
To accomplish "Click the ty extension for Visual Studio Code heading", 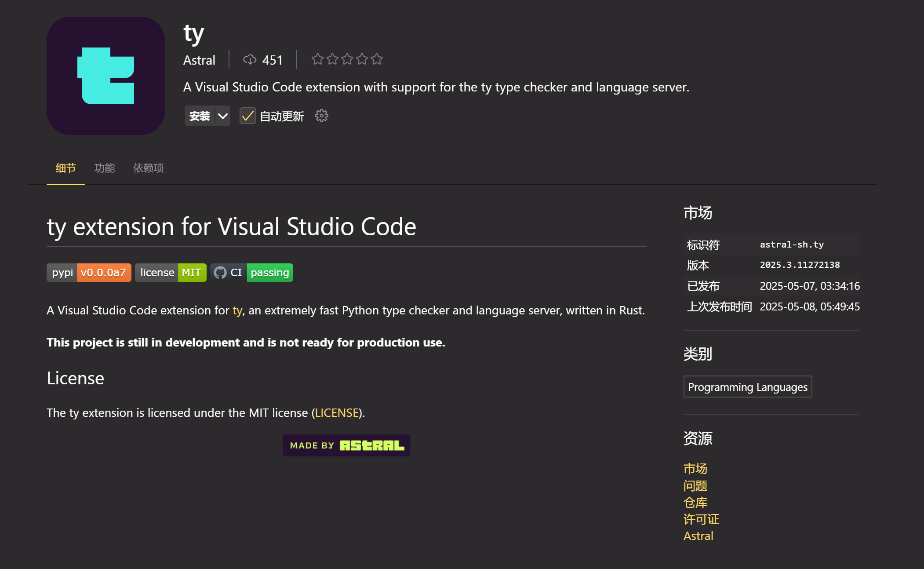I will (232, 227).
